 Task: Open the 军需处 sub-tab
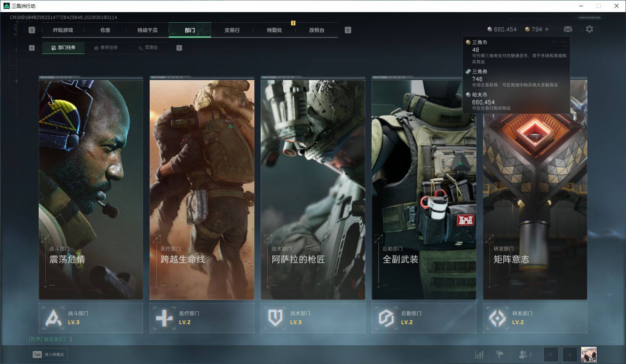148,48
